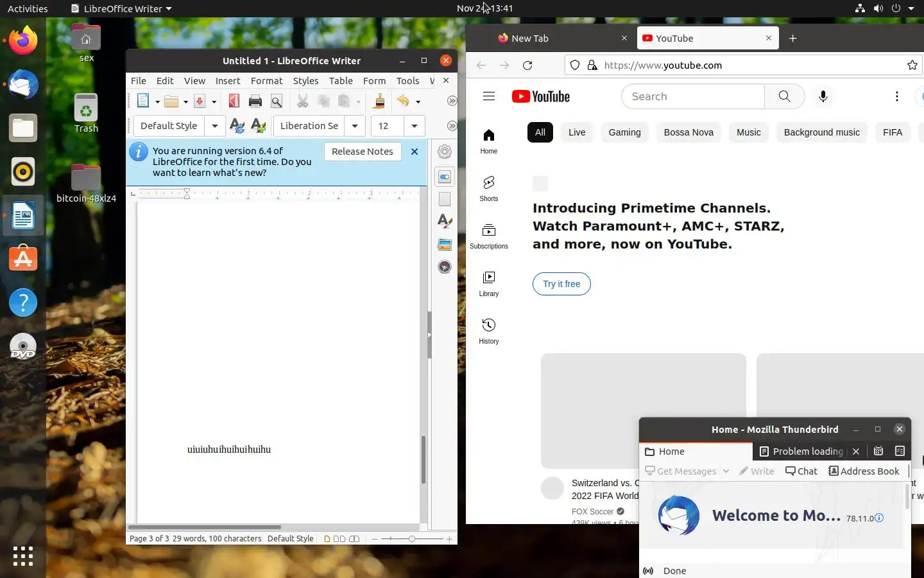Image resolution: width=924 pixels, height=578 pixels.
Task: Toggle Print Preview in Writer
Action: pos(277,101)
